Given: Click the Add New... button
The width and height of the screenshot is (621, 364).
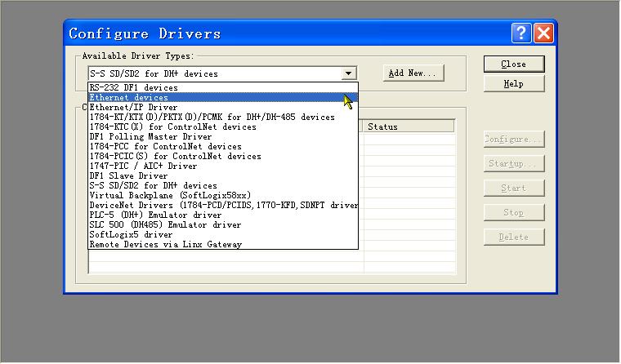Looking at the screenshot, I should click(x=413, y=73).
